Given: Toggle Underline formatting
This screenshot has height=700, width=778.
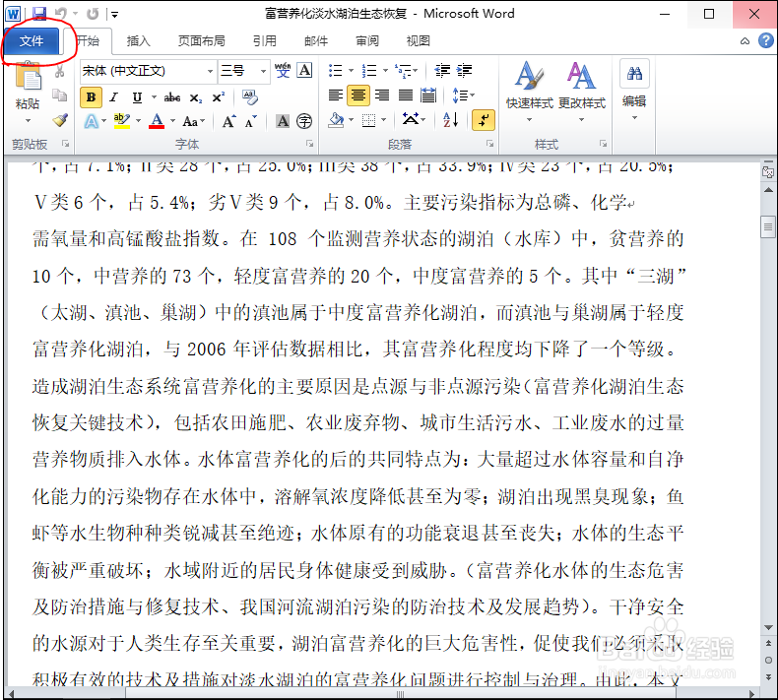Looking at the screenshot, I should pyautogui.click(x=138, y=97).
